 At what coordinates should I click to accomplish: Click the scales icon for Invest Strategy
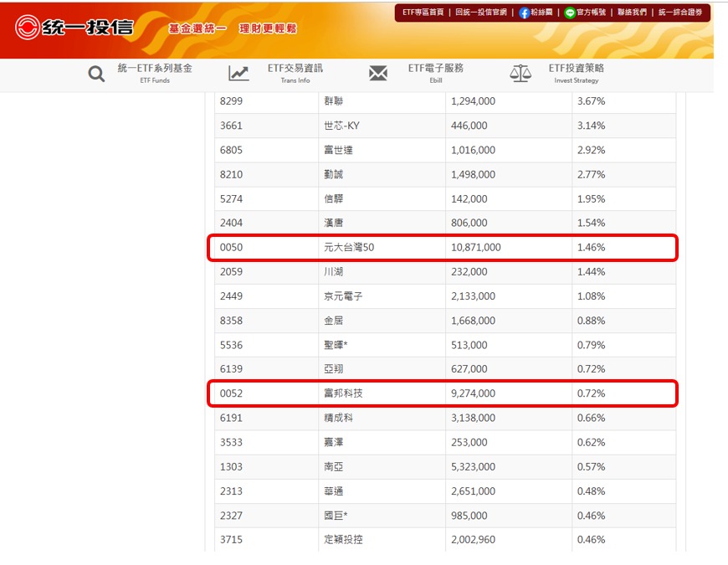point(520,74)
